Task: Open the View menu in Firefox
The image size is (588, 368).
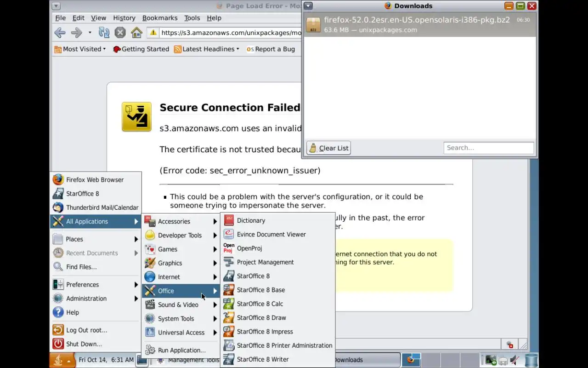Action: [99, 18]
